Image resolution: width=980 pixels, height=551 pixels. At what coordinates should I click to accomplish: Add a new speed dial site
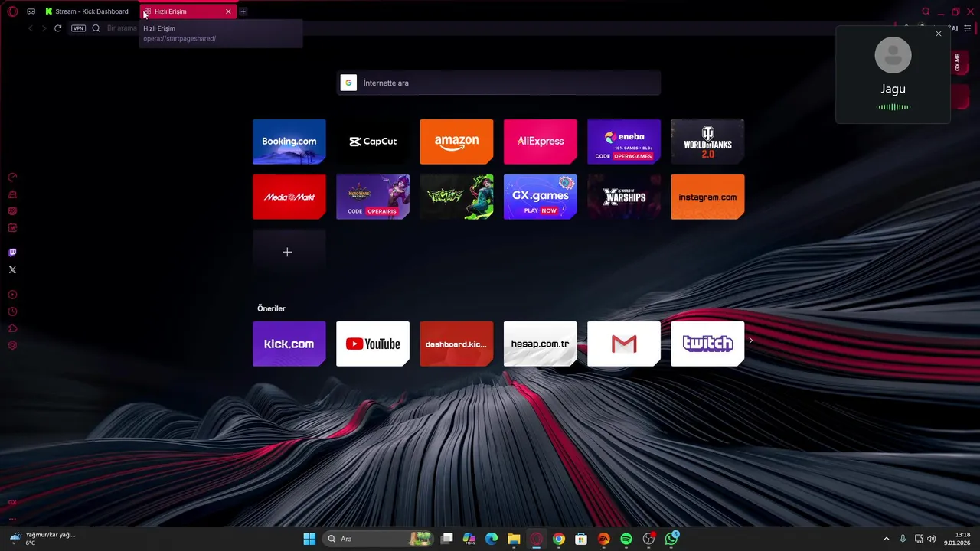point(288,252)
